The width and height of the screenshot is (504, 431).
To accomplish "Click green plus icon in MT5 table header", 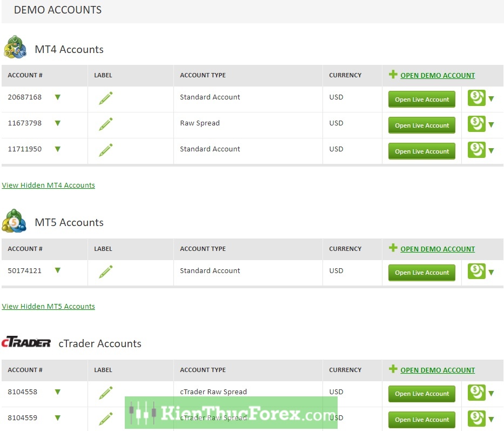I will point(393,248).
